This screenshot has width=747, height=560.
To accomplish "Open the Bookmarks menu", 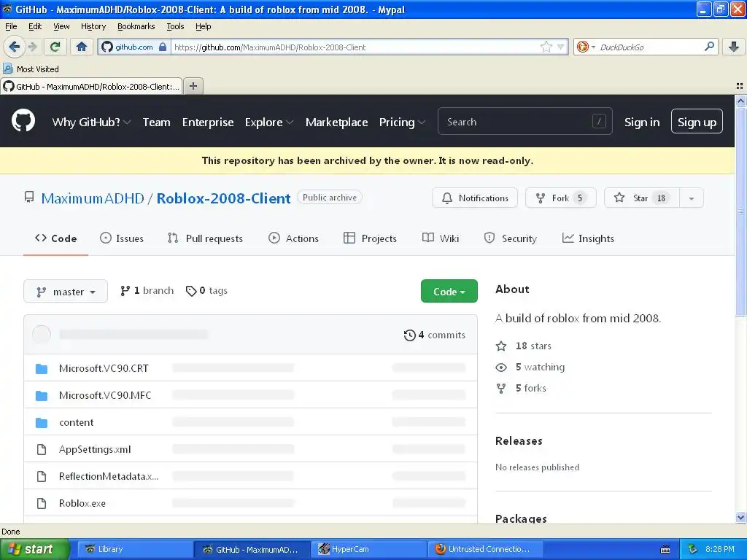I will point(136,26).
